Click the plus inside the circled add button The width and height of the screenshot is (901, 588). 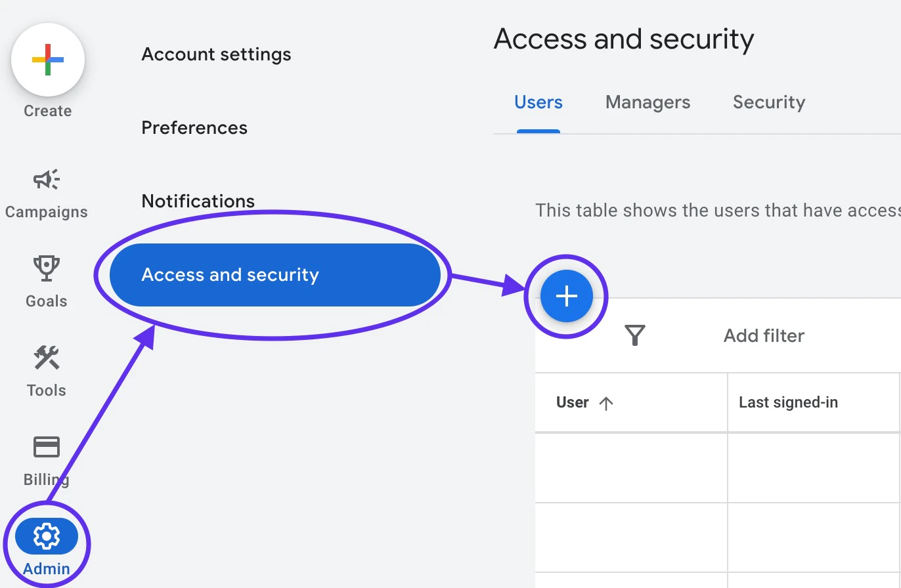(x=565, y=296)
